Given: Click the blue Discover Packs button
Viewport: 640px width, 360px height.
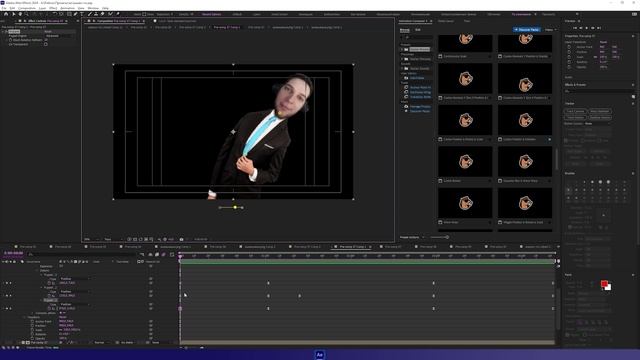Looking at the screenshot, I should [x=527, y=30].
